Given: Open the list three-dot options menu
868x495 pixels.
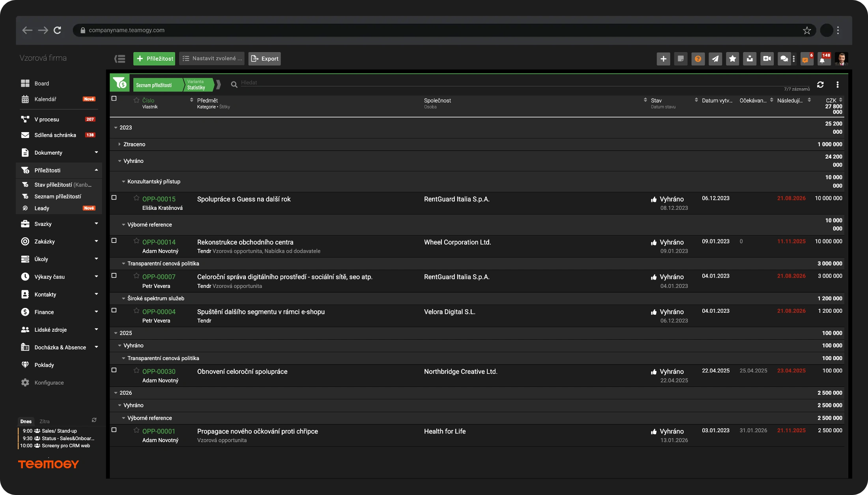Looking at the screenshot, I should (838, 84).
